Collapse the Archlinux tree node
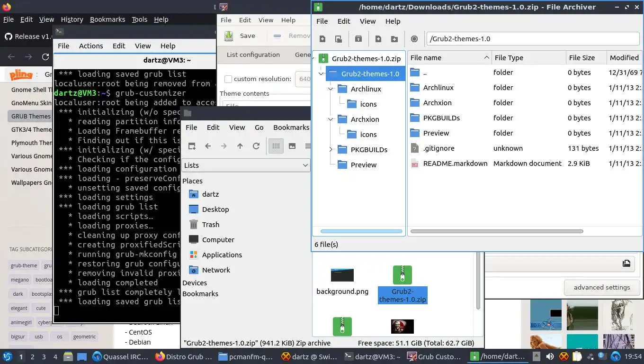644x364 pixels. pyautogui.click(x=331, y=89)
